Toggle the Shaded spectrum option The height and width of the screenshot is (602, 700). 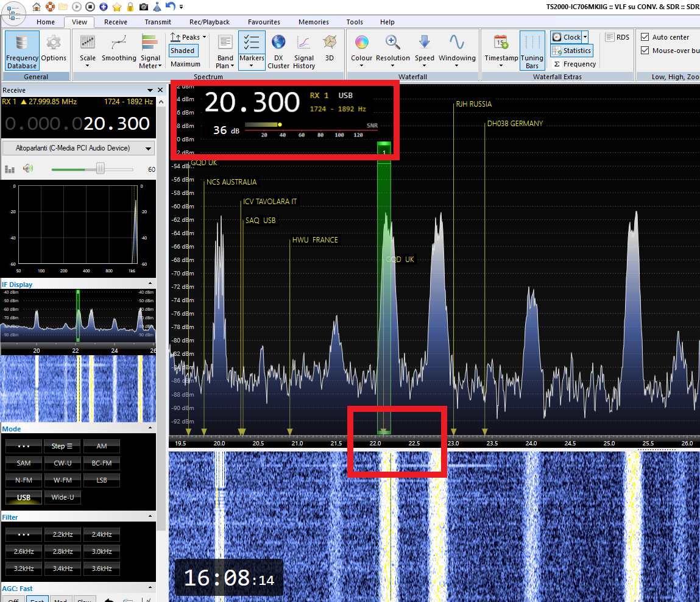[182, 51]
